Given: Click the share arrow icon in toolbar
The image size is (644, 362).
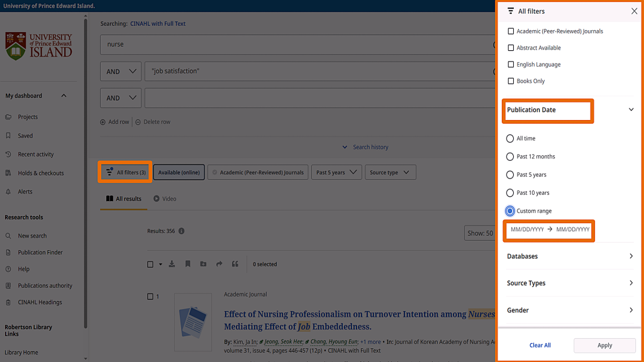Looking at the screenshot, I should (219, 265).
